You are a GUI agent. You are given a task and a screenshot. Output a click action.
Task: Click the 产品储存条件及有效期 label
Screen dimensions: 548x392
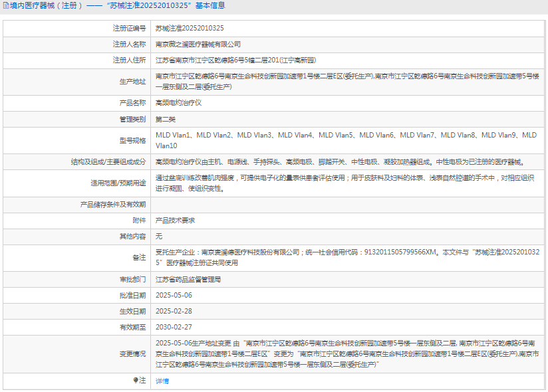[113, 205]
